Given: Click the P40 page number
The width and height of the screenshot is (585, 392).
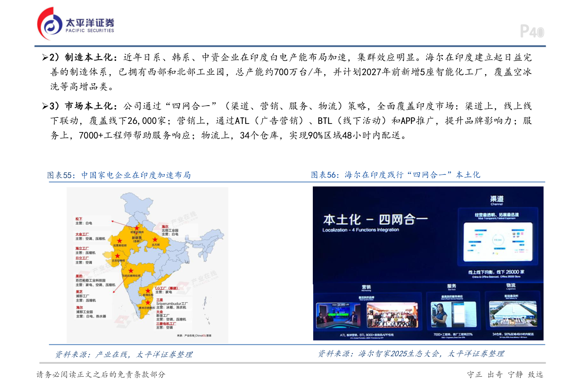Looking at the screenshot, I should tap(532, 31).
